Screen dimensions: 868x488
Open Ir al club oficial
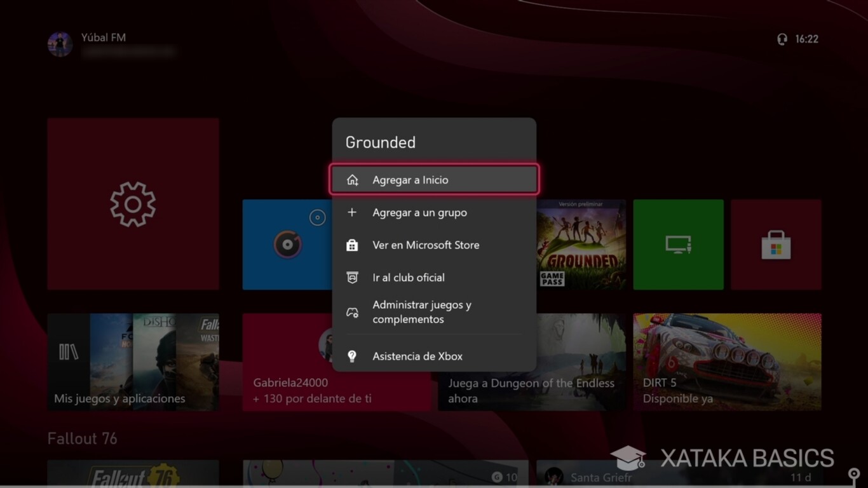pos(409,278)
